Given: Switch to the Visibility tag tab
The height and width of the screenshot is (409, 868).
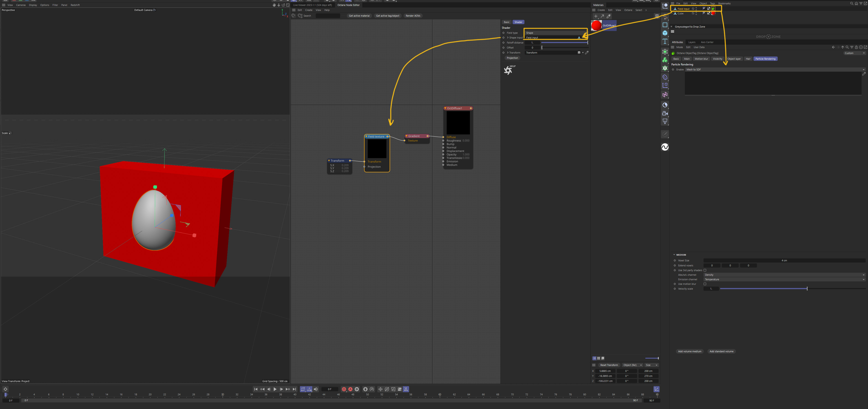Looking at the screenshot, I should pyautogui.click(x=717, y=59).
